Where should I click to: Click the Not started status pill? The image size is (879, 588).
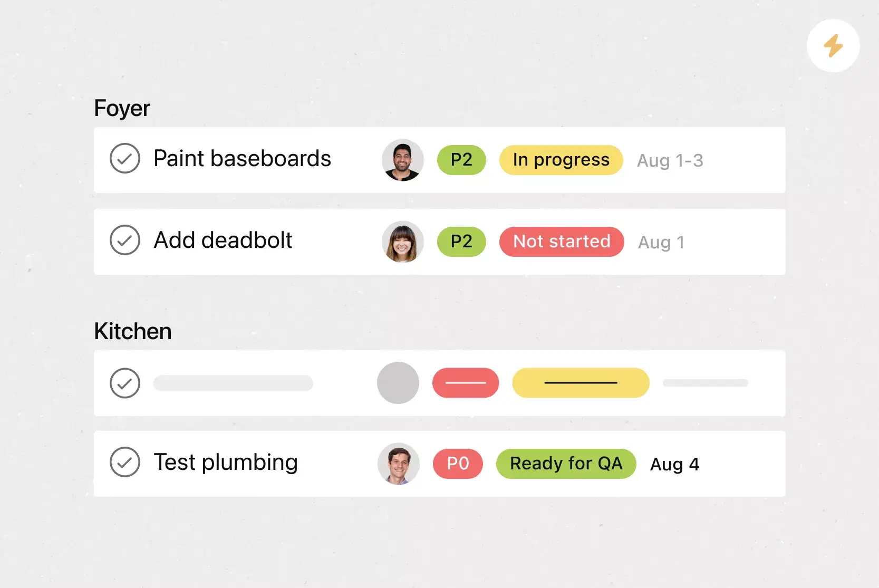(x=562, y=242)
